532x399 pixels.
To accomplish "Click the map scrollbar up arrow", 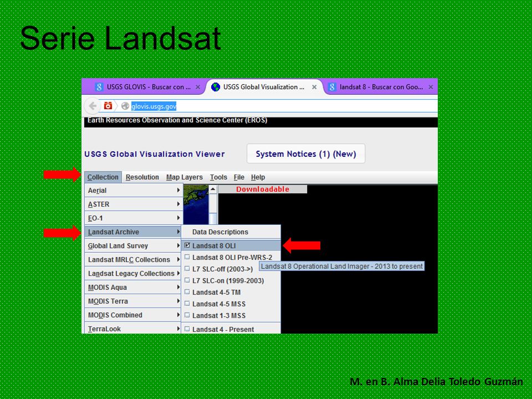I will point(213,190).
